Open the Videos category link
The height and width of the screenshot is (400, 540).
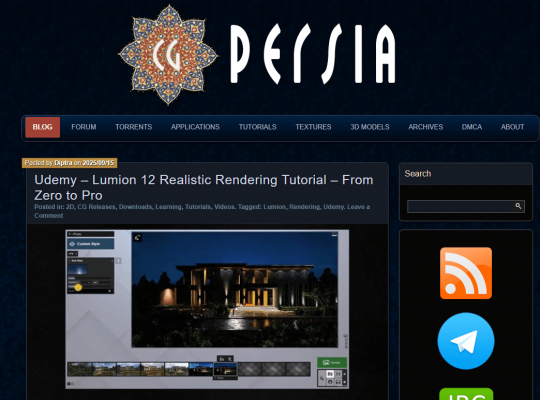[x=224, y=207]
